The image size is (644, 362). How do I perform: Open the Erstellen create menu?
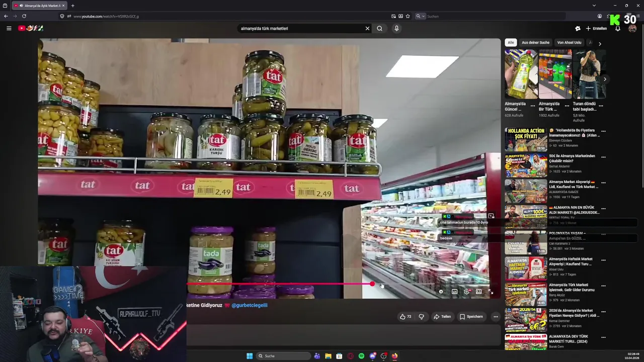click(x=596, y=29)
